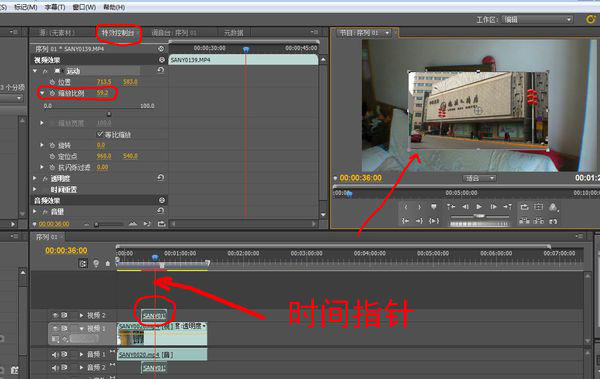Screen dimensions: 600x379
Task: Click the go to in point icon
Action: (x=406, y=221)
